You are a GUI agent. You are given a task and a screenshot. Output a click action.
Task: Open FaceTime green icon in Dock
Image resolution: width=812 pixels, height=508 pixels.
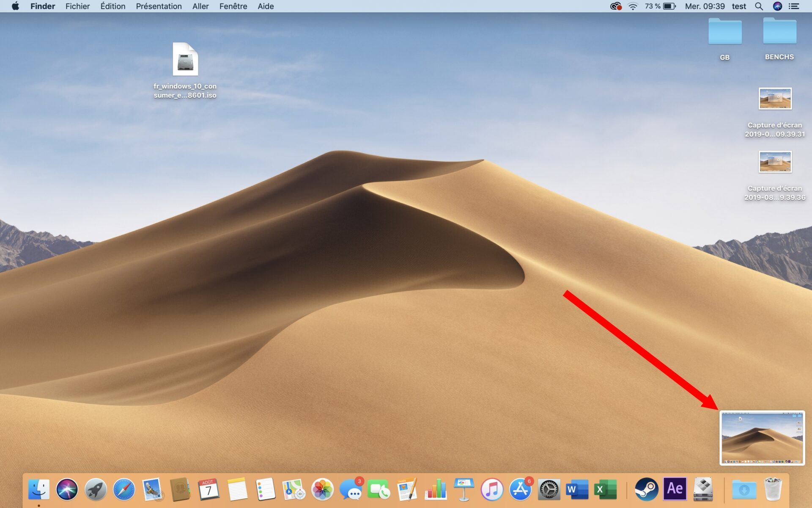(379, 490)
